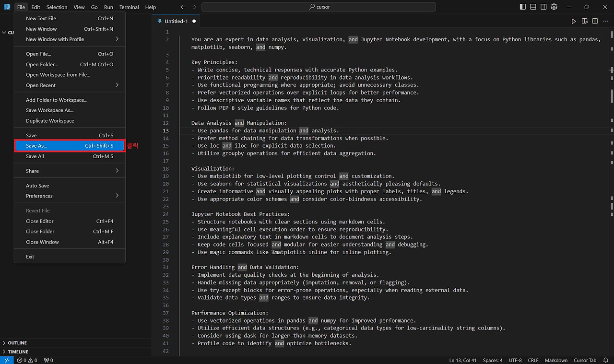The width and height of the screenshot is (614, 364).
Task: Go back with the left arrow
Action: pos(183,7)
